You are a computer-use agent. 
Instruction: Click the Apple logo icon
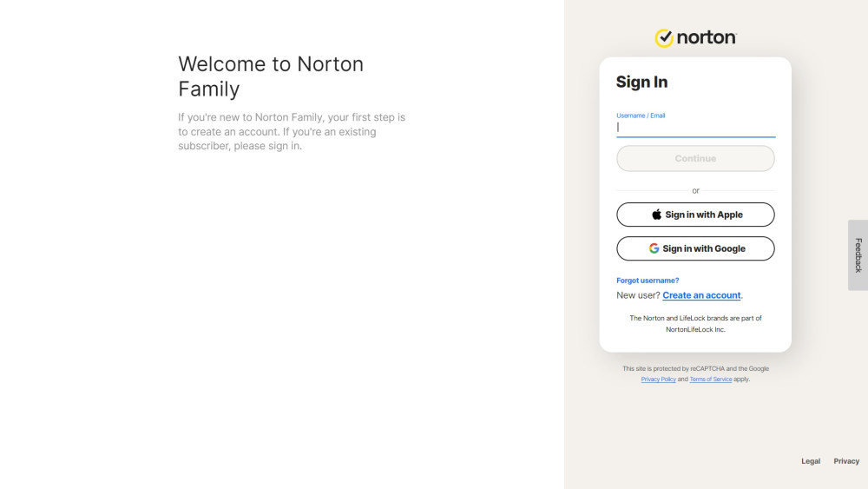click(656, 215)
